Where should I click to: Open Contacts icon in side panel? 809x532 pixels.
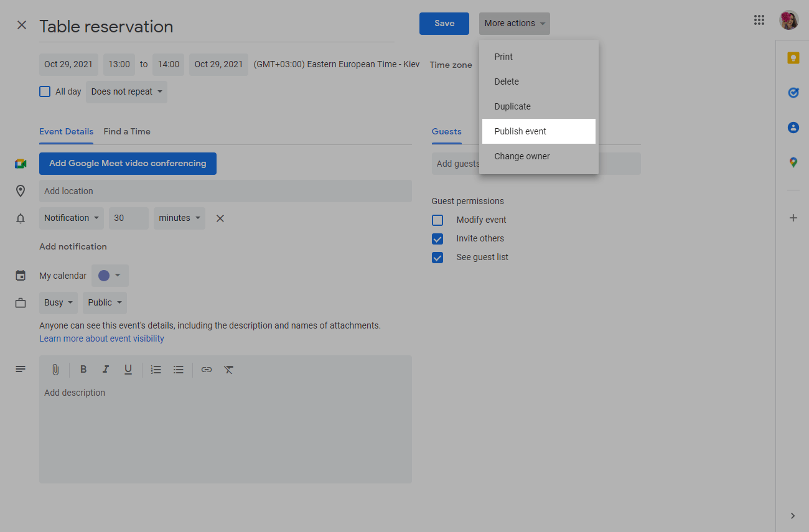click(793, 128)
